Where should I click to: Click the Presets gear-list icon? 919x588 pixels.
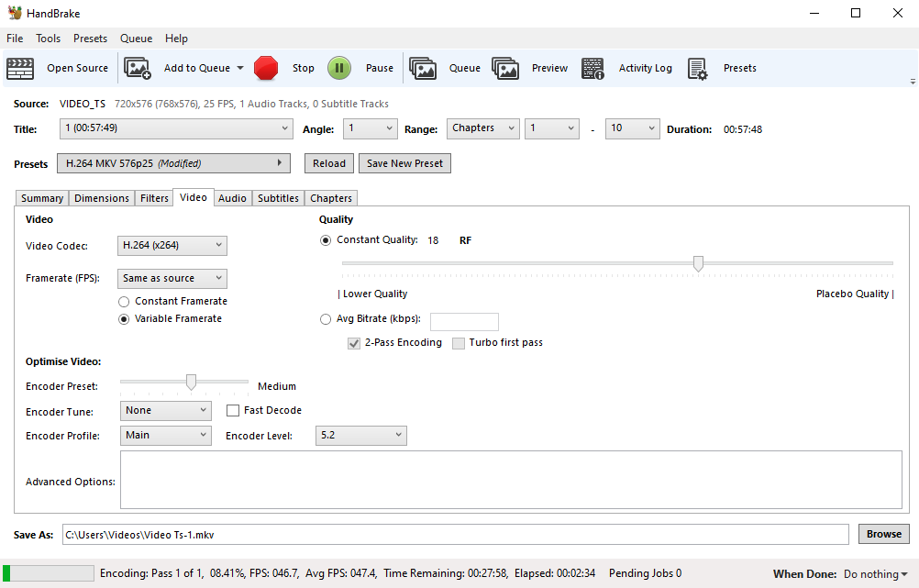coord(697,69)
